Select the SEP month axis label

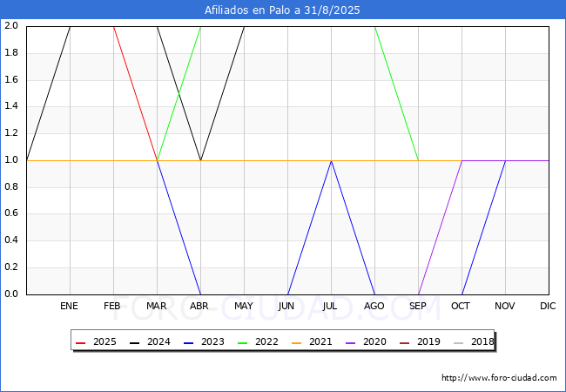[418, 306]
